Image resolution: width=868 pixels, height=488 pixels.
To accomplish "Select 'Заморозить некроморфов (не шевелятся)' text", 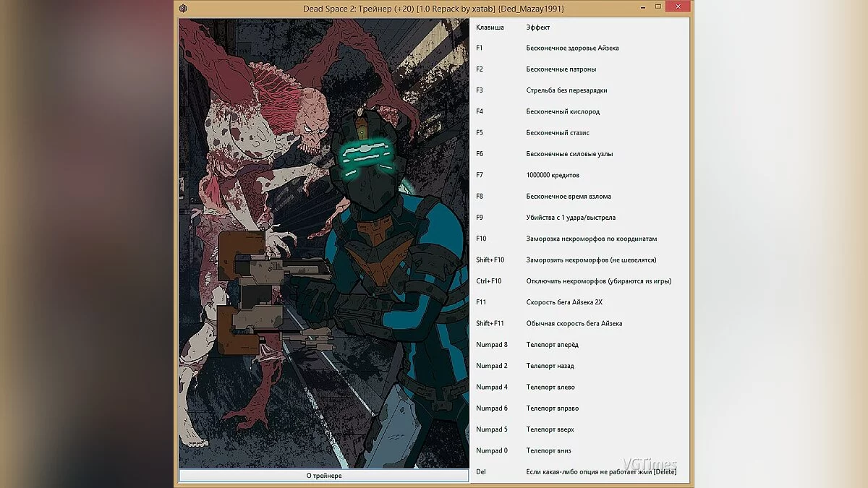I will 592,260.
